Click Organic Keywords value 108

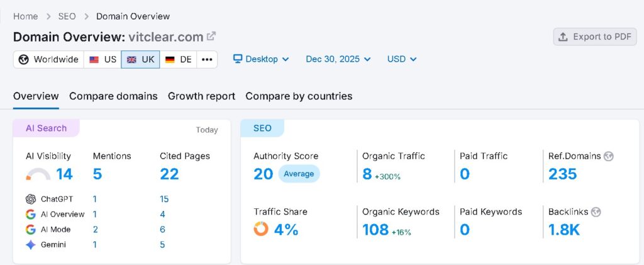[375, 230]
